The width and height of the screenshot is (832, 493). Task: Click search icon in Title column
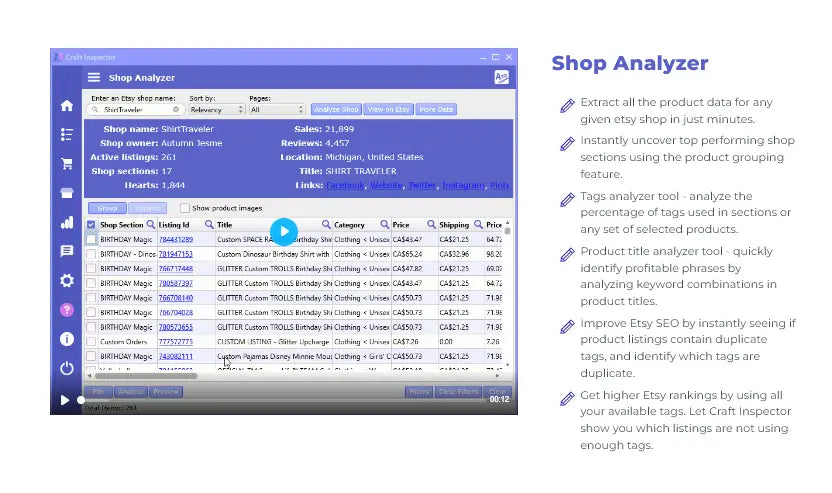(x=326, y=224)
